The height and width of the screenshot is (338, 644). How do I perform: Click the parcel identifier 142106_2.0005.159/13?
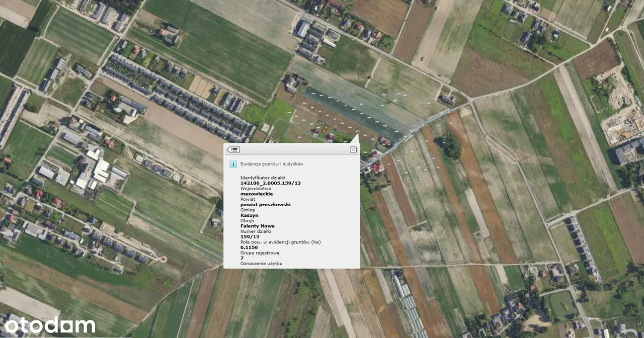coord(271,183)
